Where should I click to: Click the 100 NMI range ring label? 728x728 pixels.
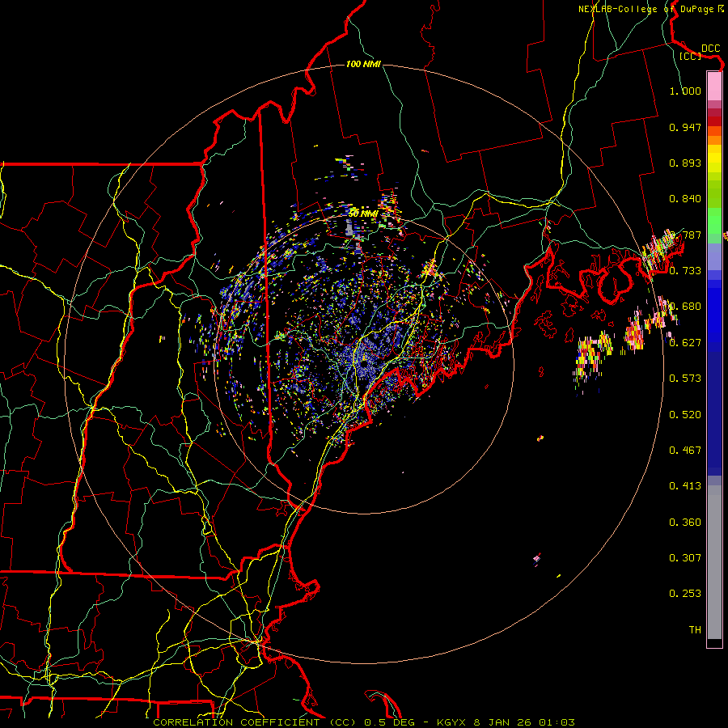point(363,64)
